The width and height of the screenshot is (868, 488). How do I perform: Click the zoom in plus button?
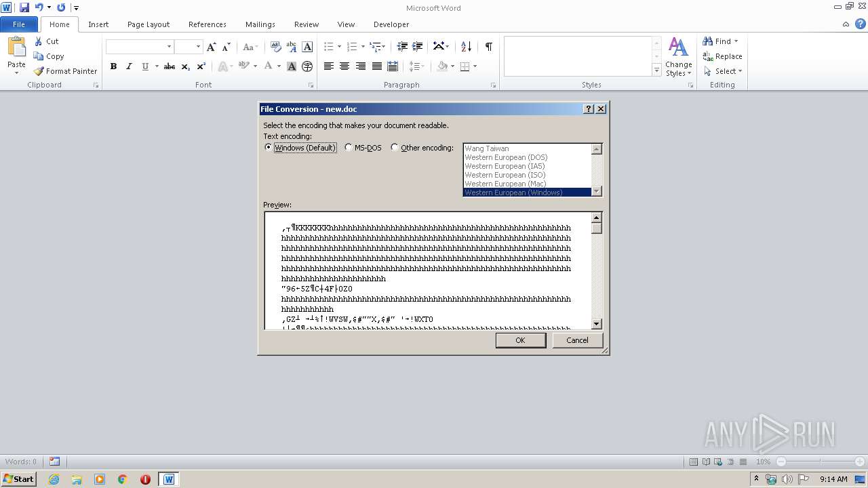pos(860,462)
